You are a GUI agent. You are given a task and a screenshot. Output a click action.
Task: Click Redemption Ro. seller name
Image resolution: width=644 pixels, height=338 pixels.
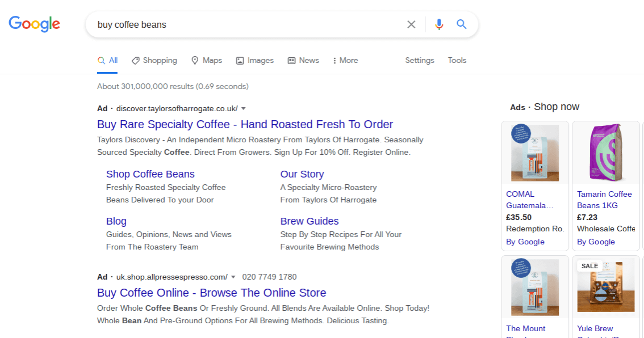pos(535,229)
